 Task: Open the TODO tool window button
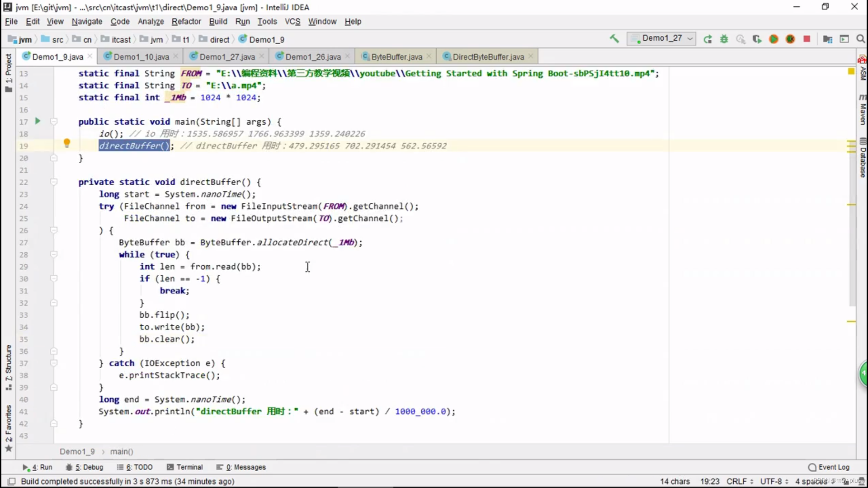pyautogui.click(x=135, y=467)
